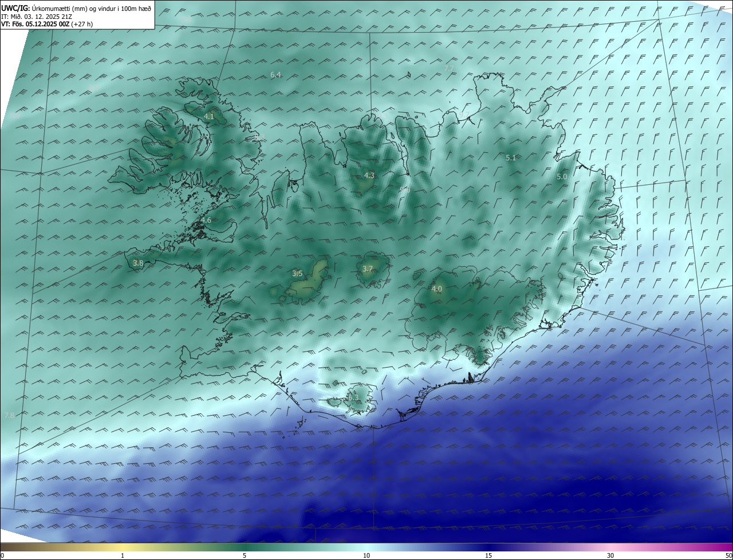This screenshot has width=733, height=560.
Task: Click the 4.3 precipitation value label
Action: coord(369,176)
